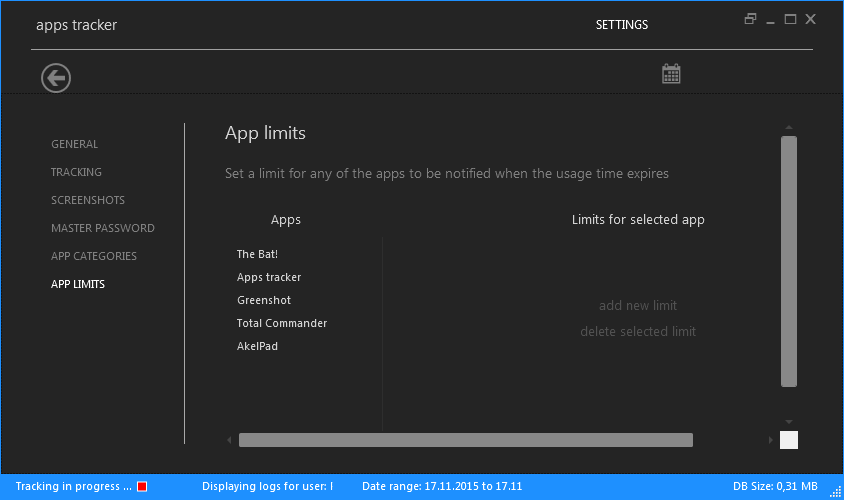Open Master Password settings
The image size is (844, 500).
click(103, 228)
